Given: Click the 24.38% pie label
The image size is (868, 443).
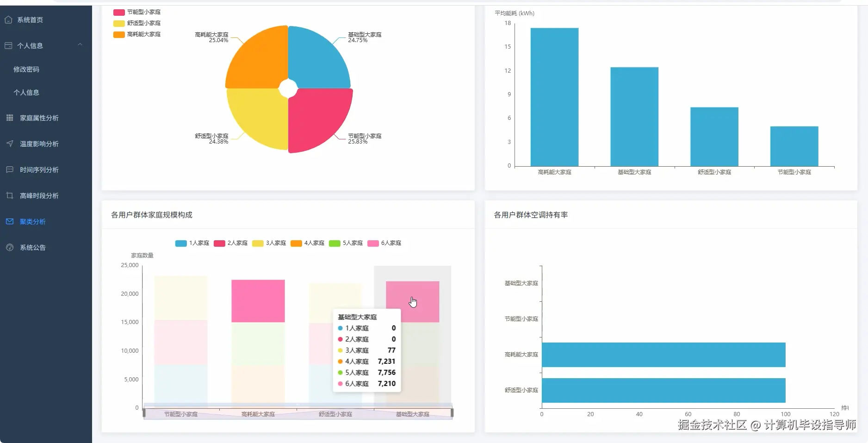Looking at the screenshot, I should tap(218, 142).
